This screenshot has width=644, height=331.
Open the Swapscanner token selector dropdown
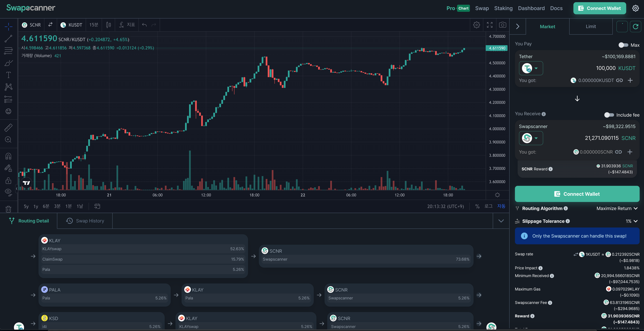531,138
